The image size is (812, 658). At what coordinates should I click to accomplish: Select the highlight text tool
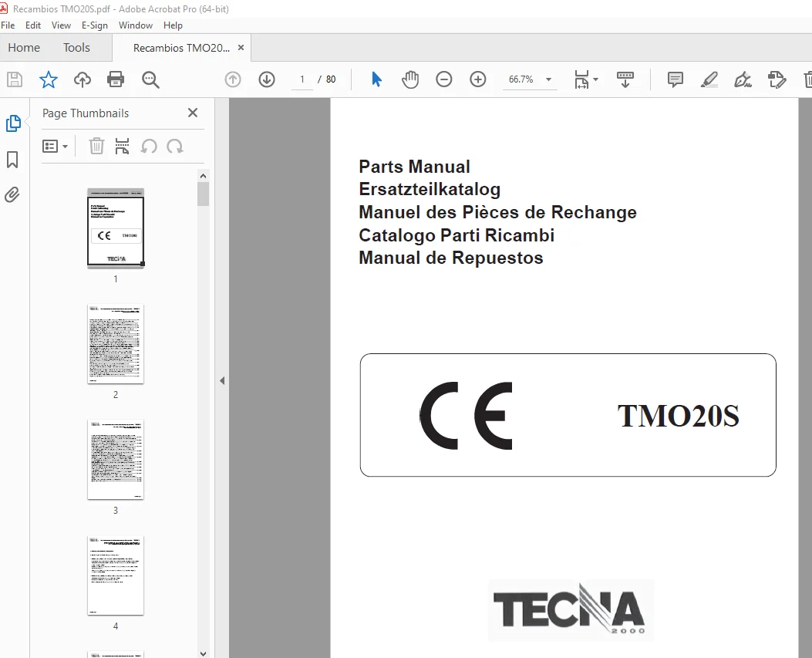(709, 79)
